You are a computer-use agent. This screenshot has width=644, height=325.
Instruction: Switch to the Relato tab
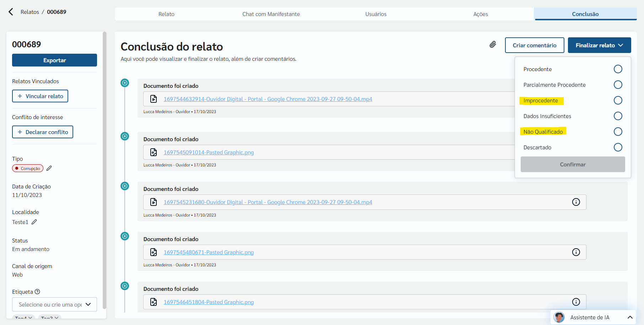coord(166,14)
